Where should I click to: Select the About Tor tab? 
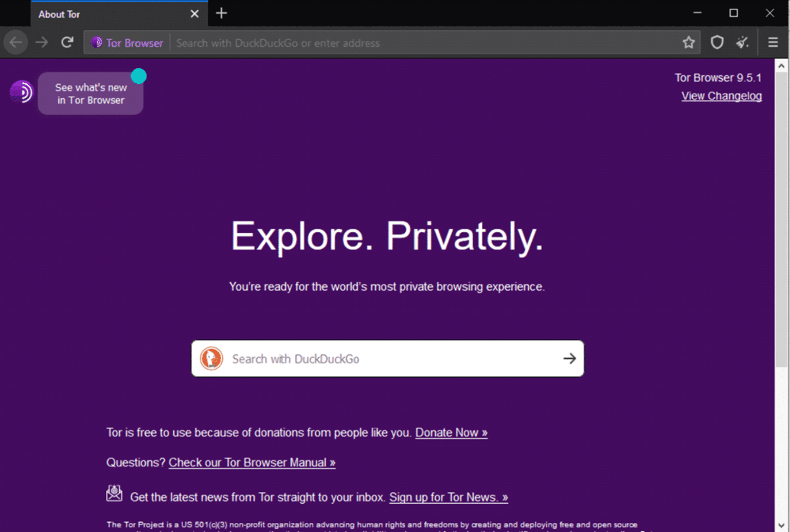[x=103, y=14]
